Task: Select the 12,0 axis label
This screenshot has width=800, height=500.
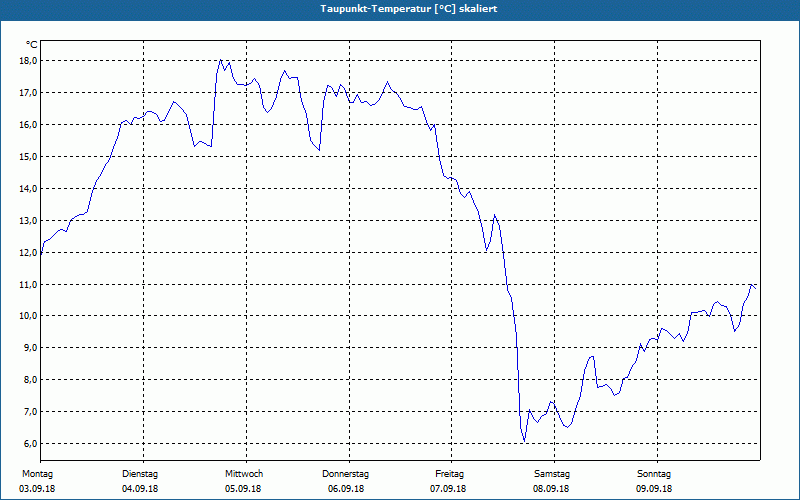Action: pos(28,253)
